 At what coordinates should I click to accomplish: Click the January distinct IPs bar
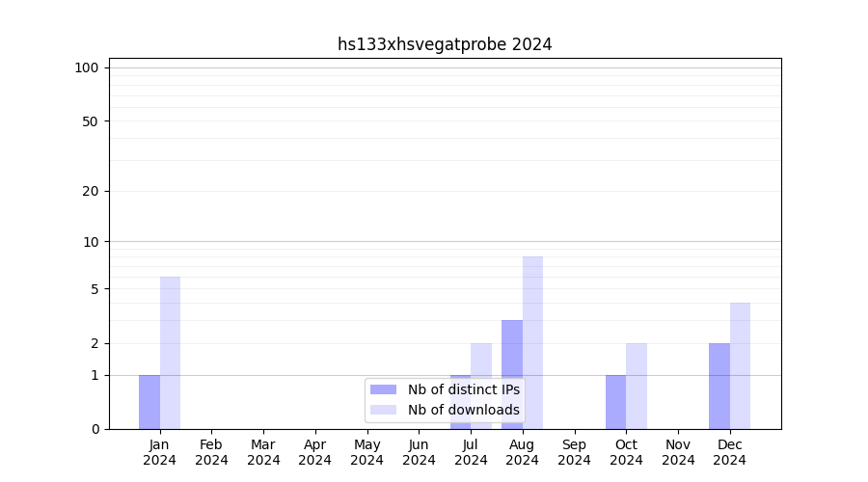(x=149, y=402)
